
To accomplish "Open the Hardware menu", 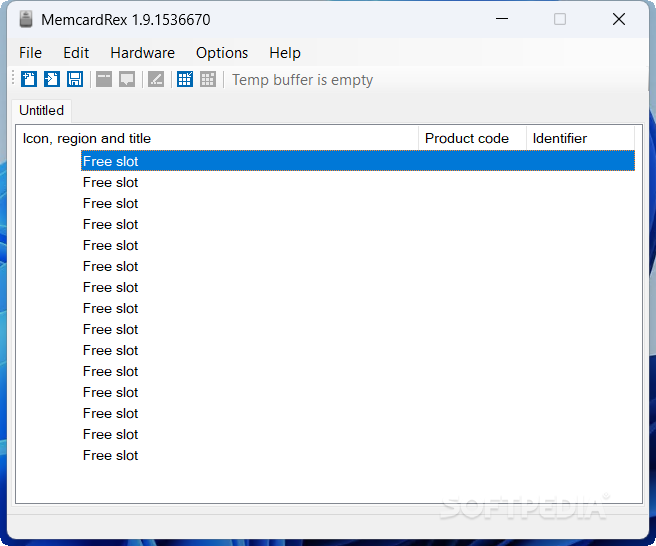I will 143,53.
